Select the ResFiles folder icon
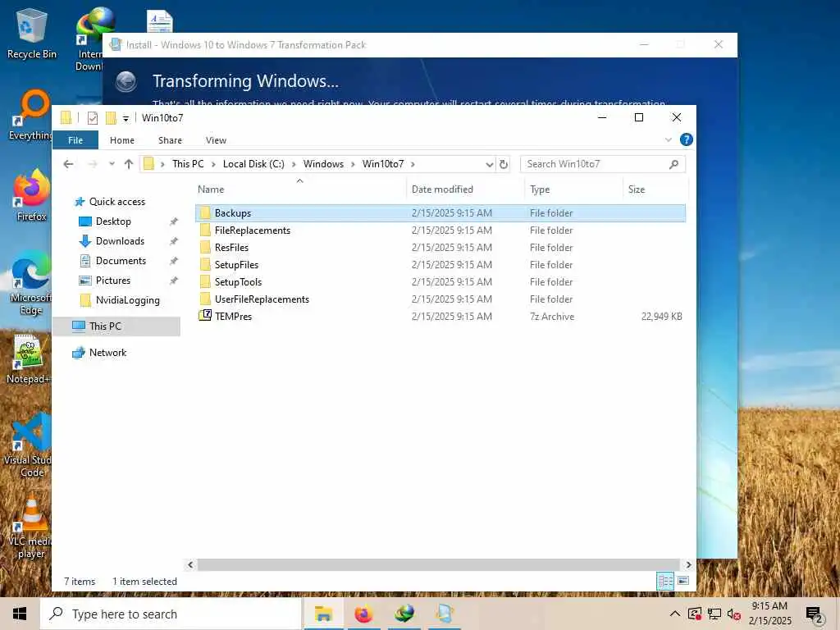 pyautogui.click(x=205, y=247)
